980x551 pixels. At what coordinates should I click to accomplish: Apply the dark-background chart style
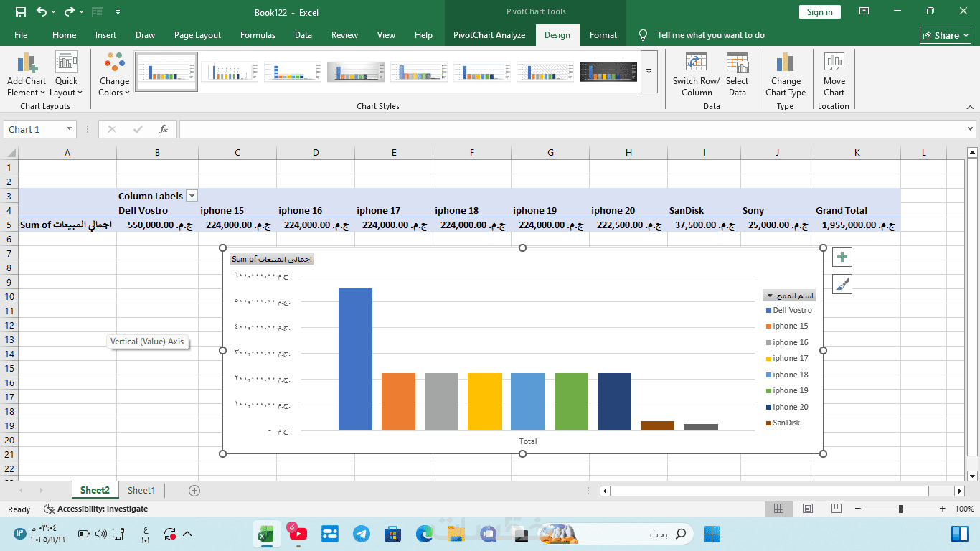tap(608, 71)
